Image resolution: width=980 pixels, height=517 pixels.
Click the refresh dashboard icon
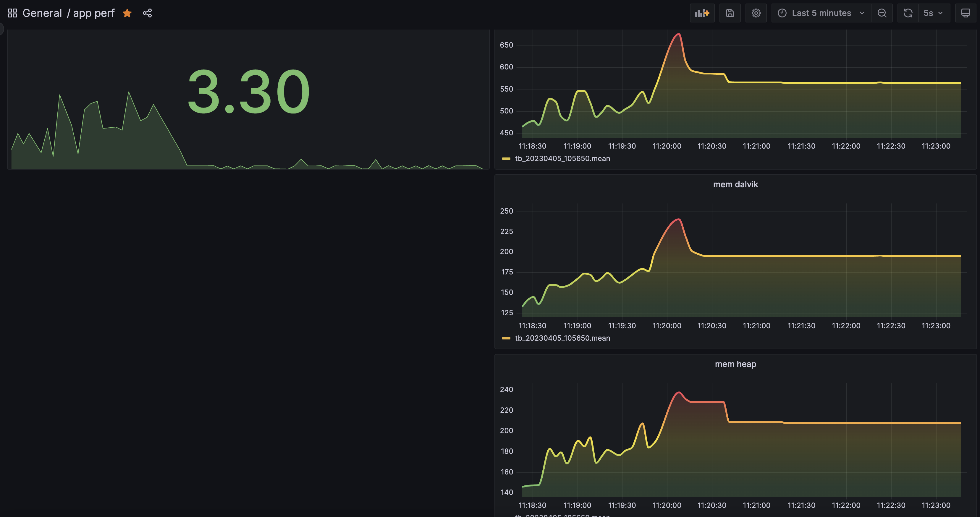pyautogui.click(x=908, y=13)
